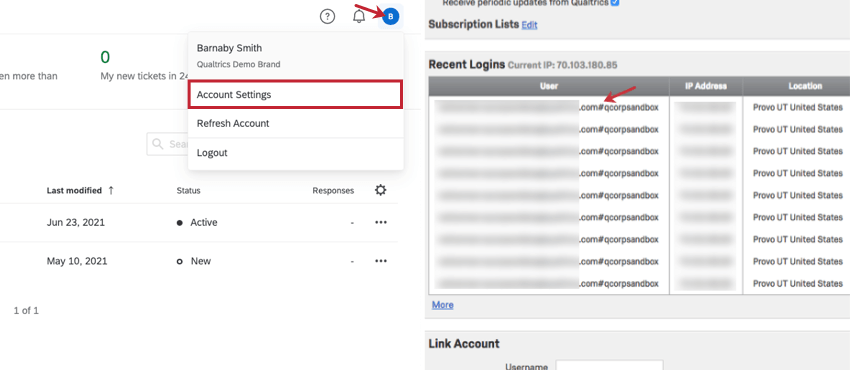Open the table settings gear icon
Screen dimensions: 850x370
point(381,190)
